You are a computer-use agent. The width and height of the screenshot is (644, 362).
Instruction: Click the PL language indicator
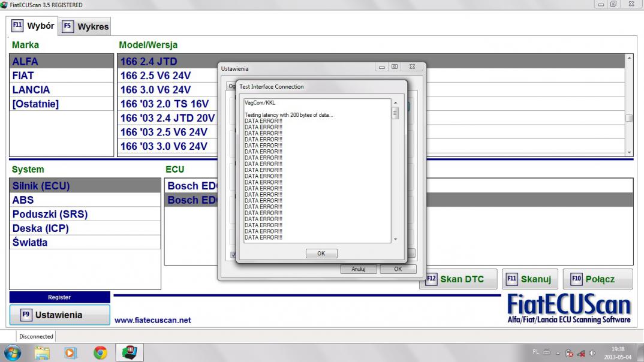(x=535, y=352)
